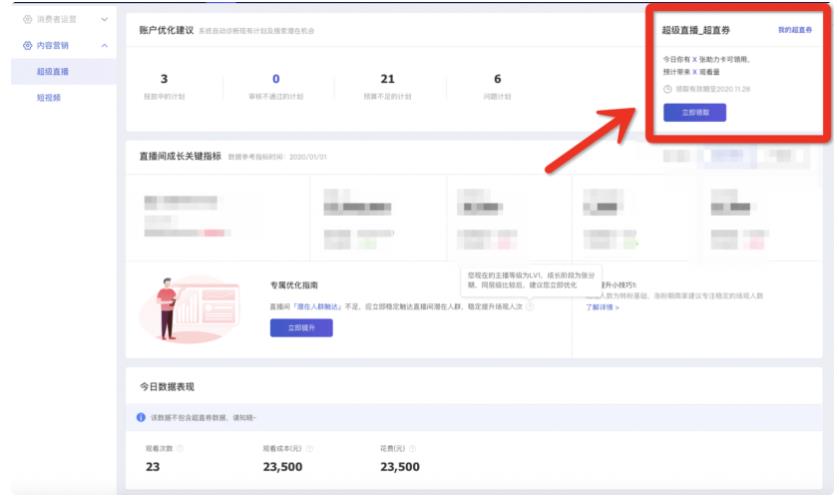Click the 专属优化指南 heading

tap(294, 285)
